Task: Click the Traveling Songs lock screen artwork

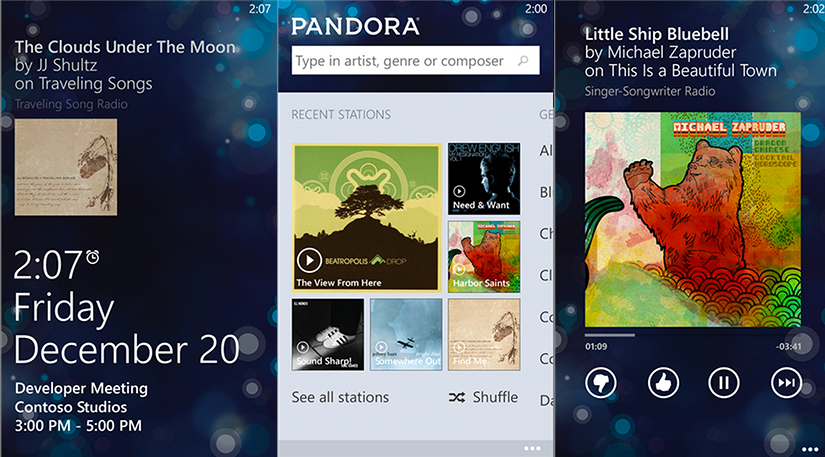Action: pos(66,167)
